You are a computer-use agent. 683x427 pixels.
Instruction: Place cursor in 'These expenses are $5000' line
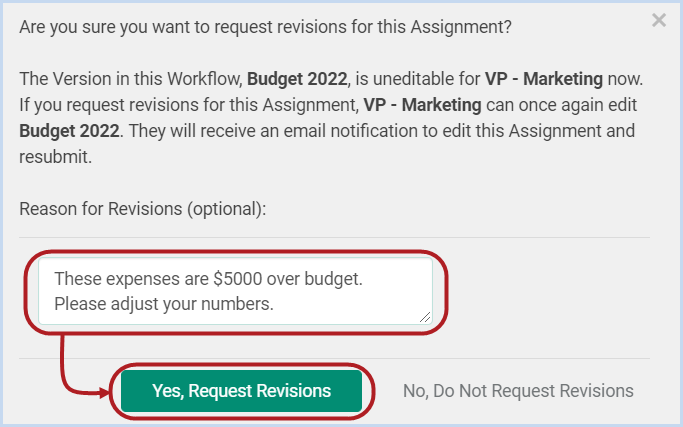pyautogui.click(x=208, y=278)
